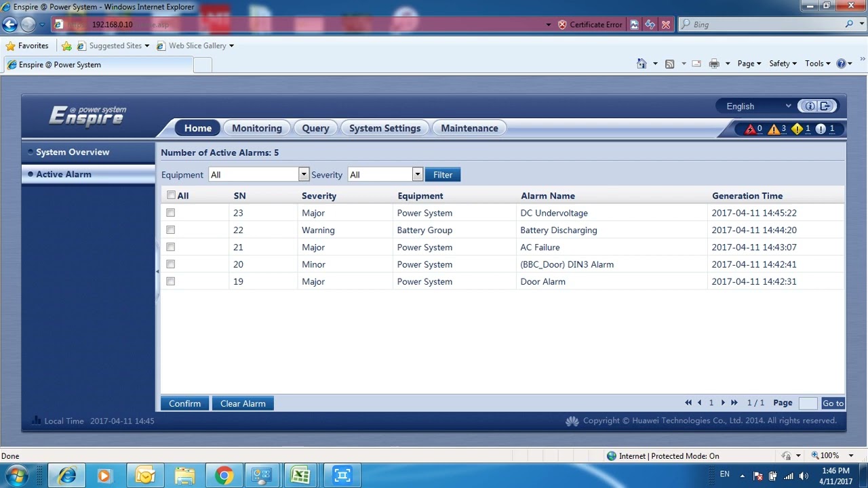Open the Query tab
The width and height of the screenshot is (868, 488).
pos(315,128)
